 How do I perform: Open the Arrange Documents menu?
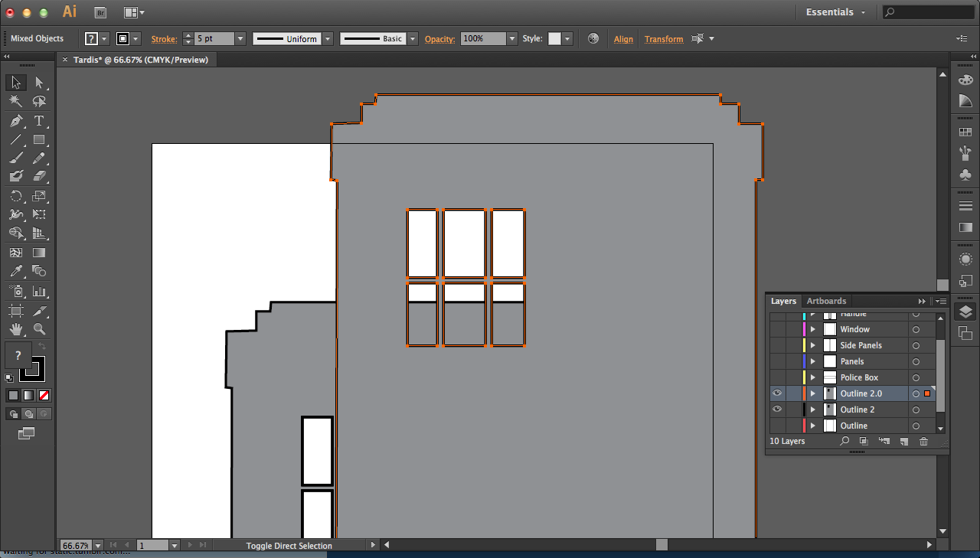(134, 12)
